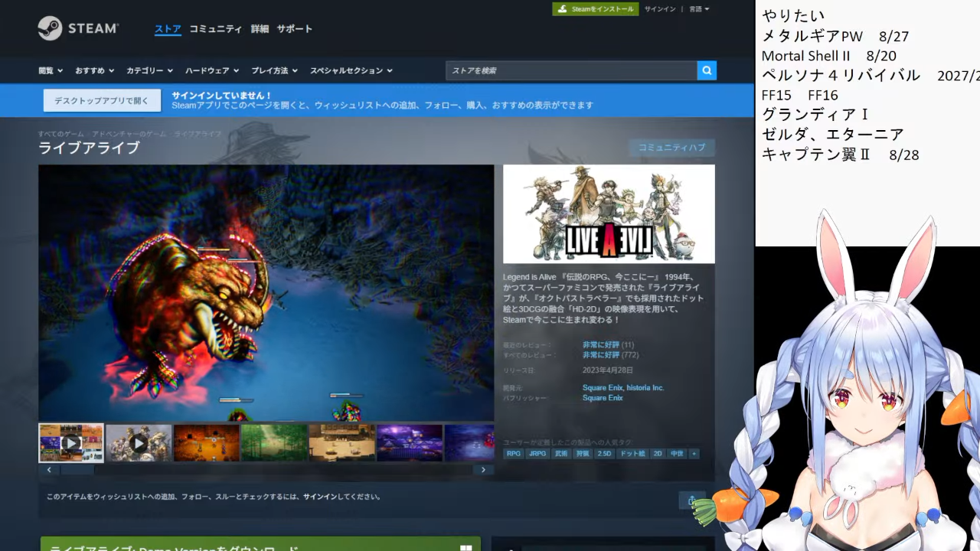
Task: Click 'FF15 FF16' in the notes list
Action: pos(800,96)
